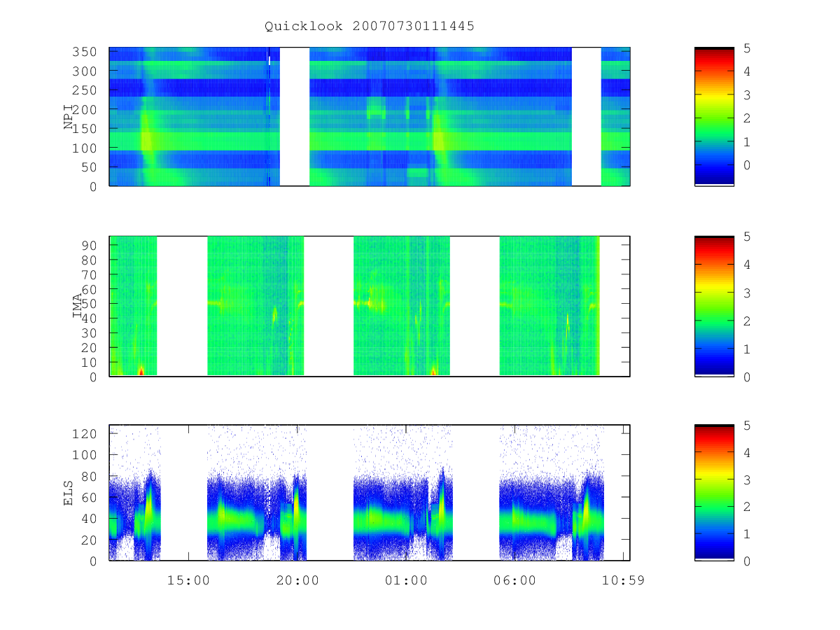Click the 0 label on NPI colorbar
The height and width of the screenshot is (630, 840).
pyautogui.click(x=748, y=165)
